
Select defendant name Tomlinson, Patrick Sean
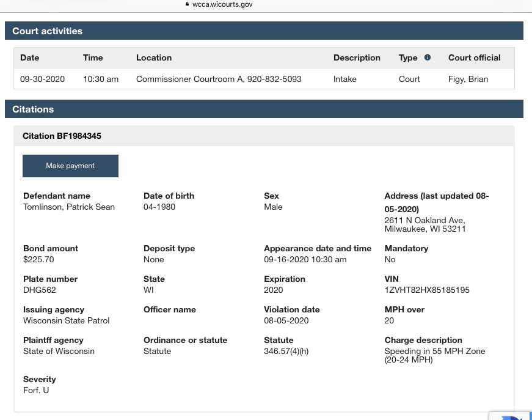69,207
